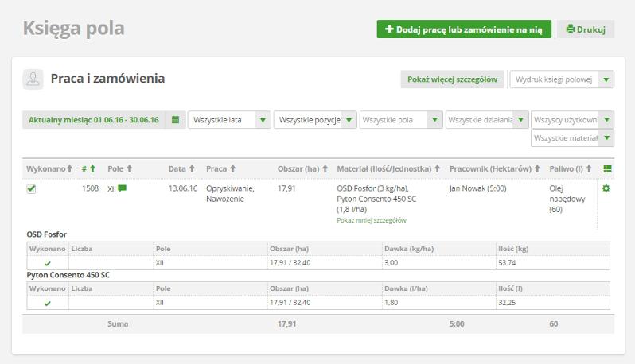635x364 pixels.
Task: Sort by # column green arrow
Action: tap(92, 168)
